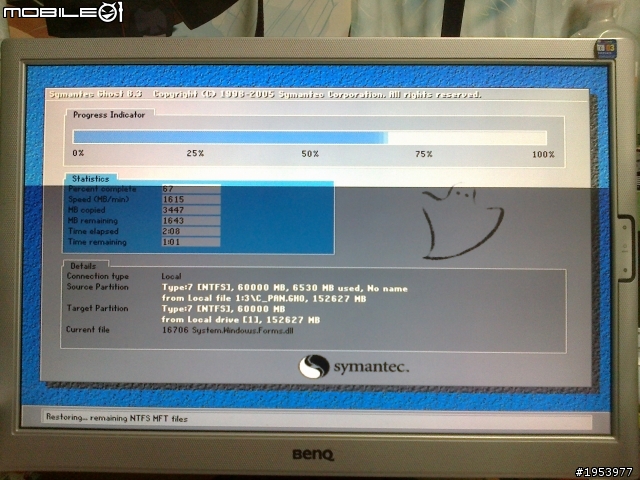Click the Symantec yin-yang logo icon

pos(313,366)
